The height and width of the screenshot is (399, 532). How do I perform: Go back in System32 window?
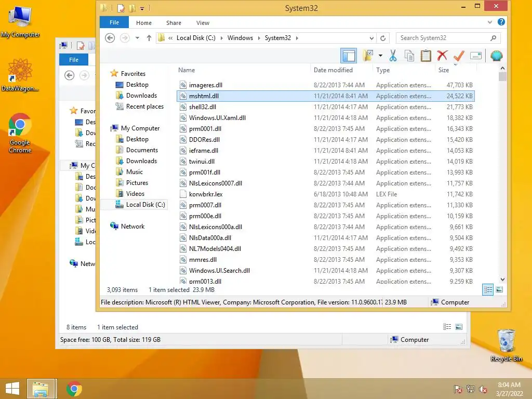[110, 37]
